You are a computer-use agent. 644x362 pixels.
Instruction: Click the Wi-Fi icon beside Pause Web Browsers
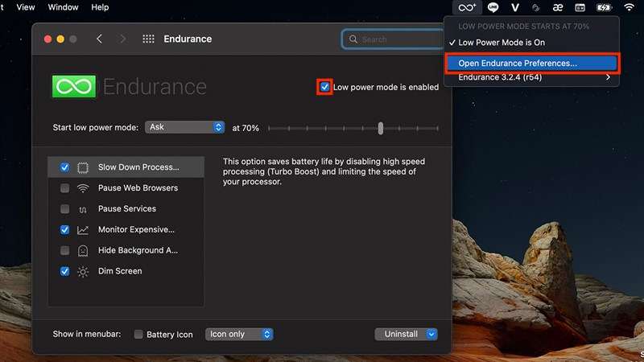(83, 188)
